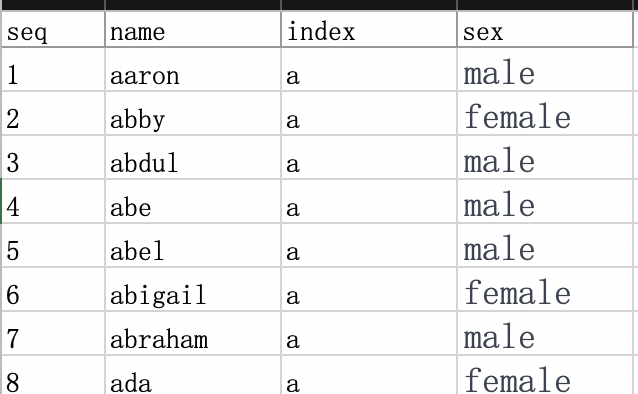Click the cell containing 'aaron'
Viewport: 638px width, 394px height.
pos(193,70)
